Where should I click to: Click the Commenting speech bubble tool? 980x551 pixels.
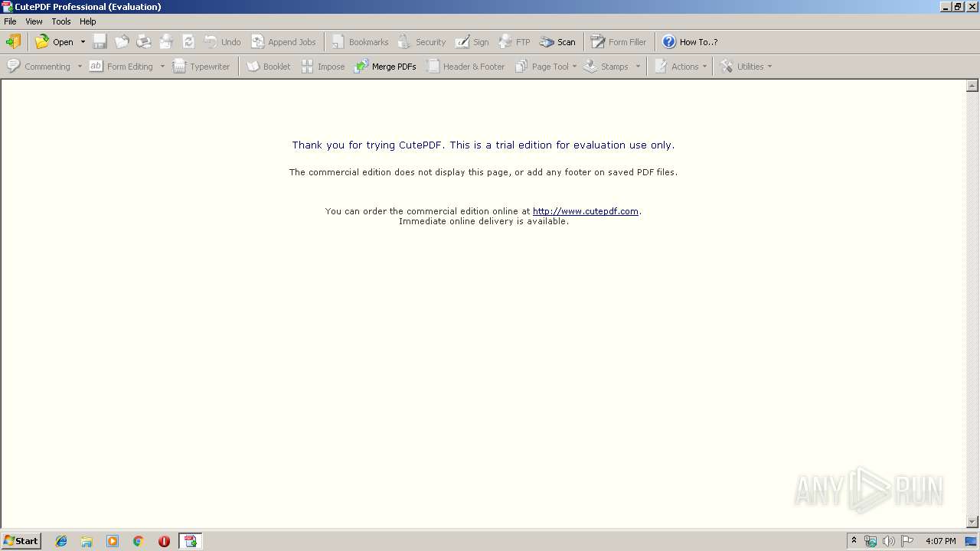(x=38, y=67)
